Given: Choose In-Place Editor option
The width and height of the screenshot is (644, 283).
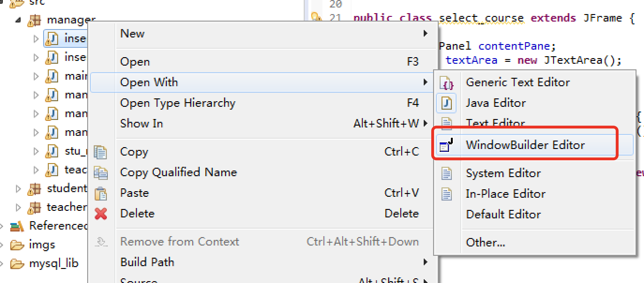Looking at the screenshot, I should click(534, 194).
